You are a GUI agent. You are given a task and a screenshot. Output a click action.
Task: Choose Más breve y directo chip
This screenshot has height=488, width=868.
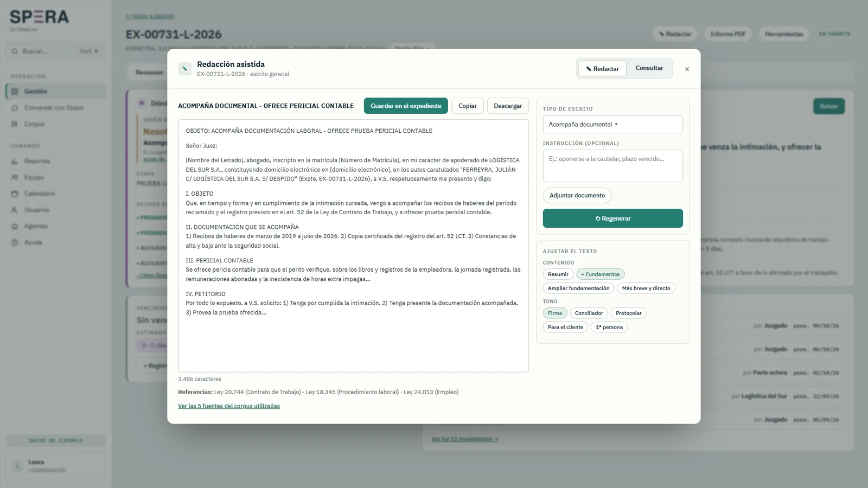[x=646, y=288]
